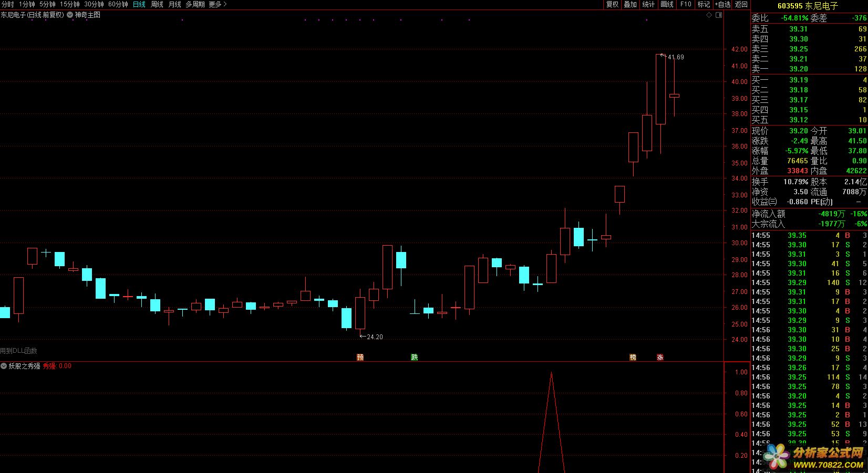The height and width of the screenshot is (473, 868).
Task: Switch to the 60分钟 period tab
Action: pos(118,4)
